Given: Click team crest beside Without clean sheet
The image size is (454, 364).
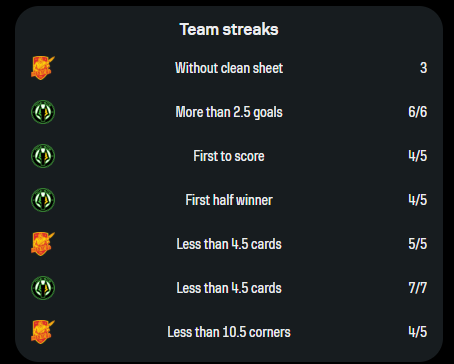Looking at the screenshot, I should [43, 68].
